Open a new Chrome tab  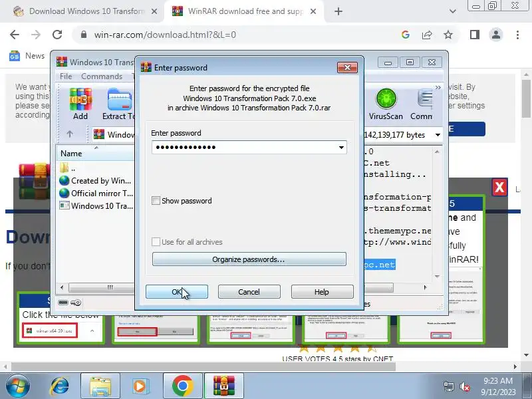[x=338, y=11]
